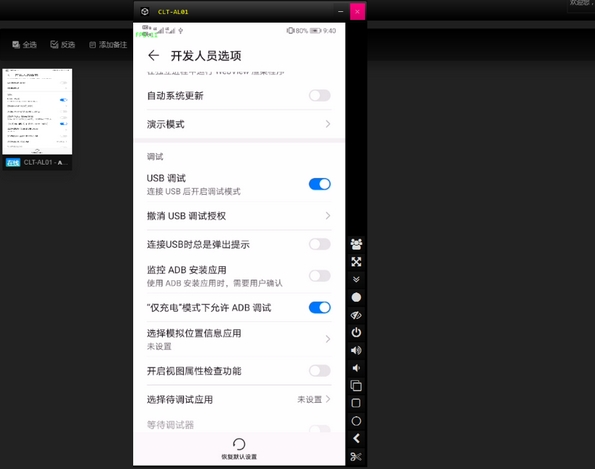
Task: Open 撤消 USB 调试授权 chevron
Action: pyautogui.click(x=328, y=216)
